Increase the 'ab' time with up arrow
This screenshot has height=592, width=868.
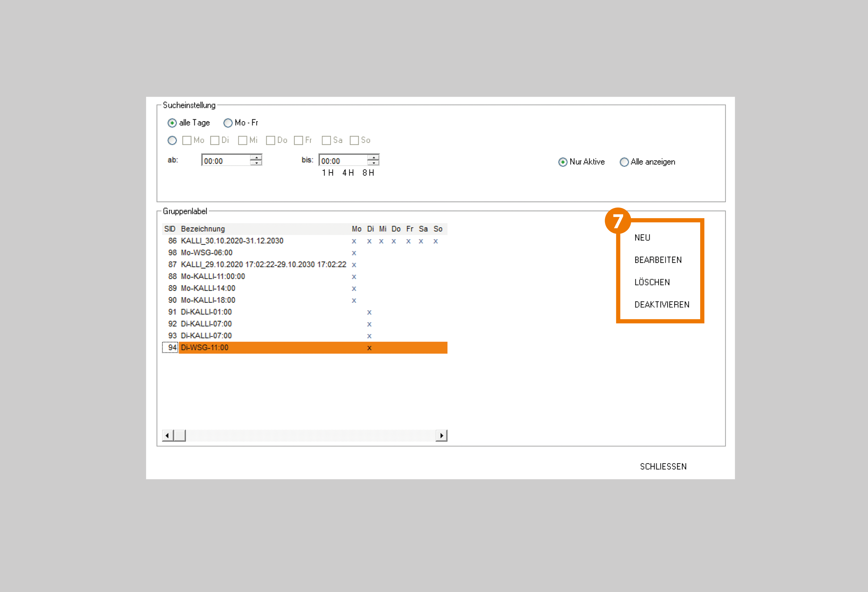[x=256, y=157]
